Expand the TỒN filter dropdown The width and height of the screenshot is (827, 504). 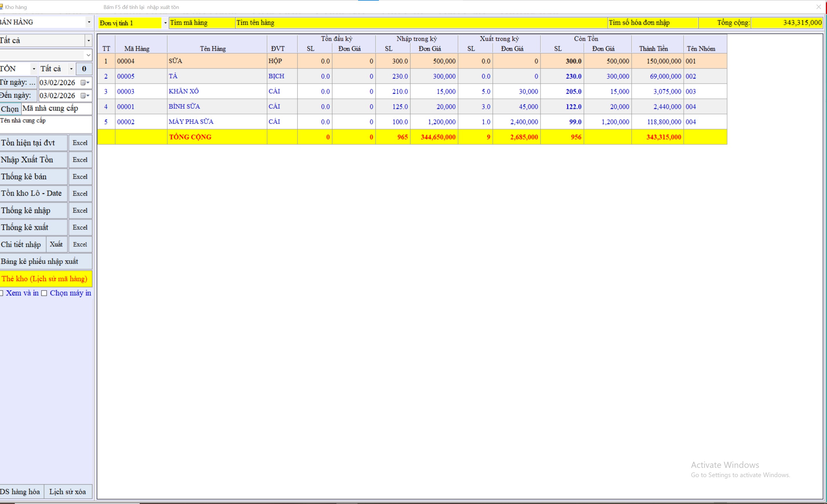pyautogui.click(x=34, y=69)
